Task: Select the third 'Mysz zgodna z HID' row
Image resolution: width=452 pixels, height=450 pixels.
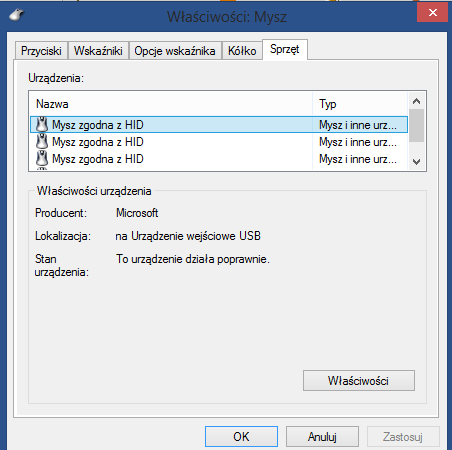Action: [x=219, y=159]
